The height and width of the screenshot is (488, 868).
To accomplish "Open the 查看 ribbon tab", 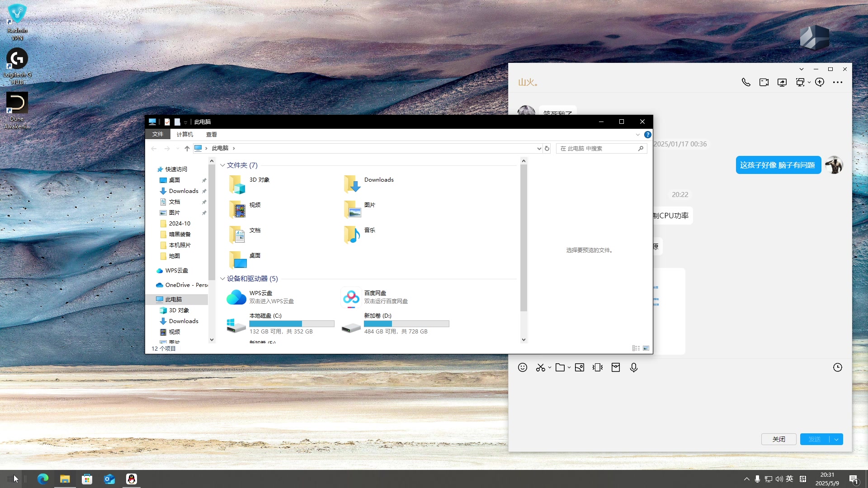I will click(x=212, y=134).
